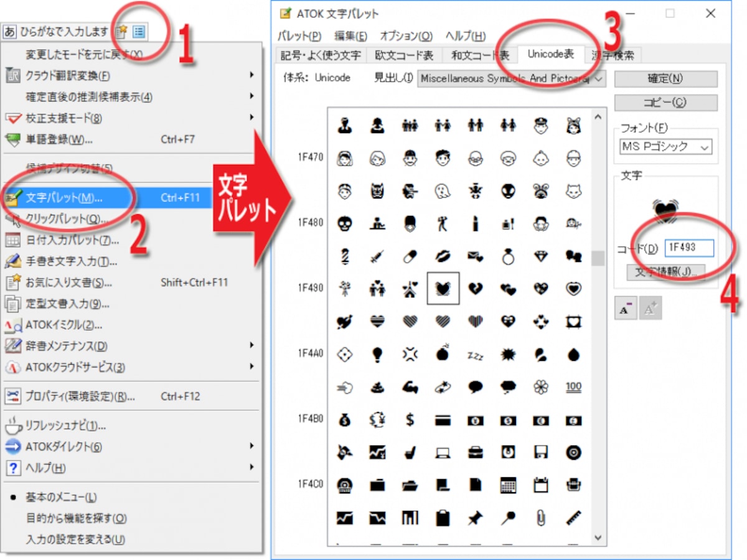Pick the floppy disk character
This screenshot has height=560, width=747.
(541, 452)
